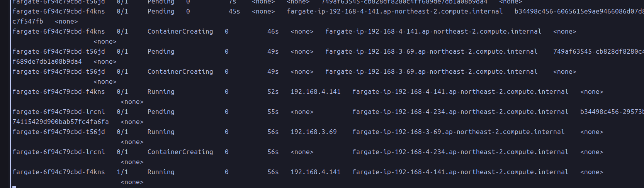This screenshot has width=644, height=188.
Task: Click the 1/1 ready count
Action: pyautogui.click(x=122, y=172)
